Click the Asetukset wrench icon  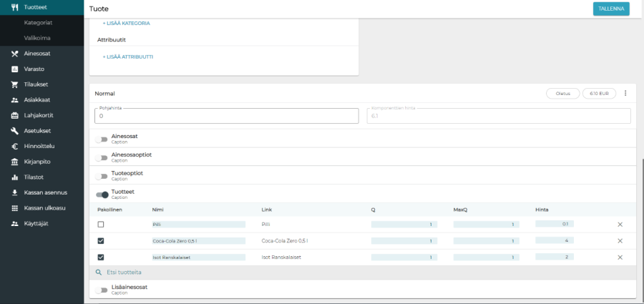point(14,131)
